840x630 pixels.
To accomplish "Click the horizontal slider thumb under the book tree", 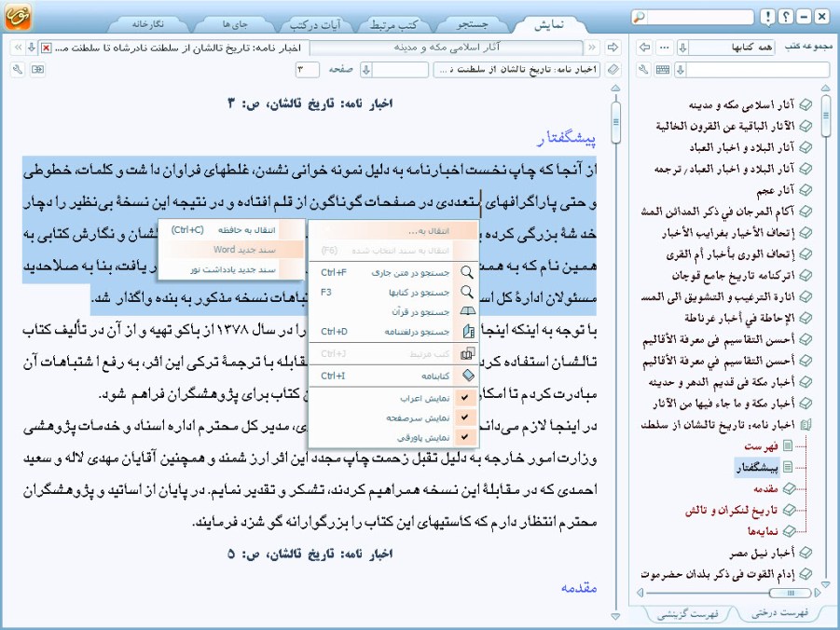I will pos(789,593).
